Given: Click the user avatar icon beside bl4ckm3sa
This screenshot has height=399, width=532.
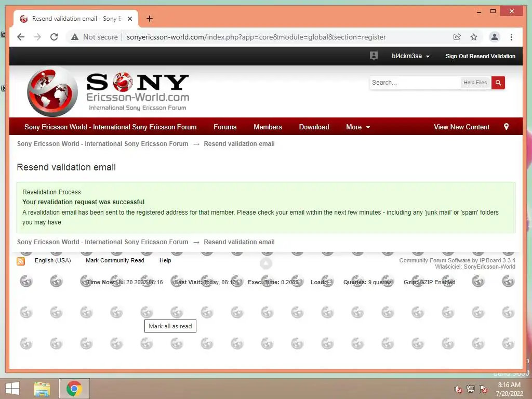Looking at the screenshot, I should 374,56.
